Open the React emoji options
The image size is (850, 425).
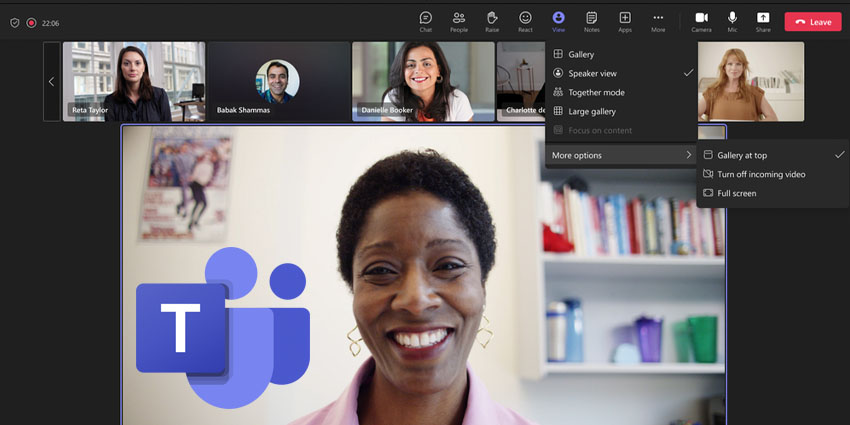click(525, 22)
